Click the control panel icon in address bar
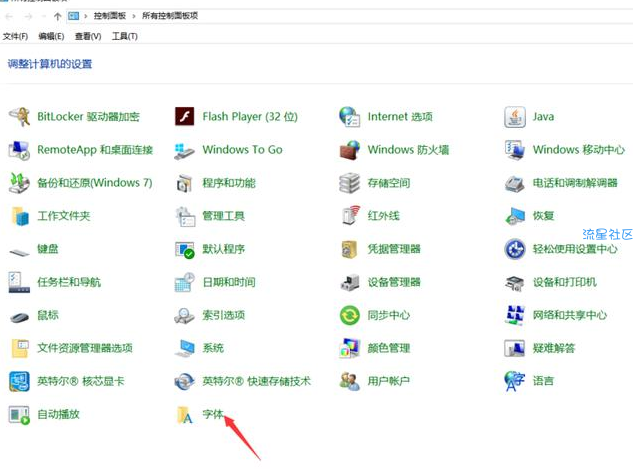 [73, 16]
